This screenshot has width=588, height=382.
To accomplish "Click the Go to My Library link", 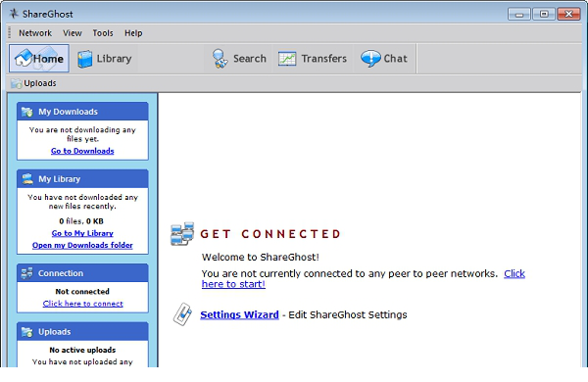I will coord(82,233).
